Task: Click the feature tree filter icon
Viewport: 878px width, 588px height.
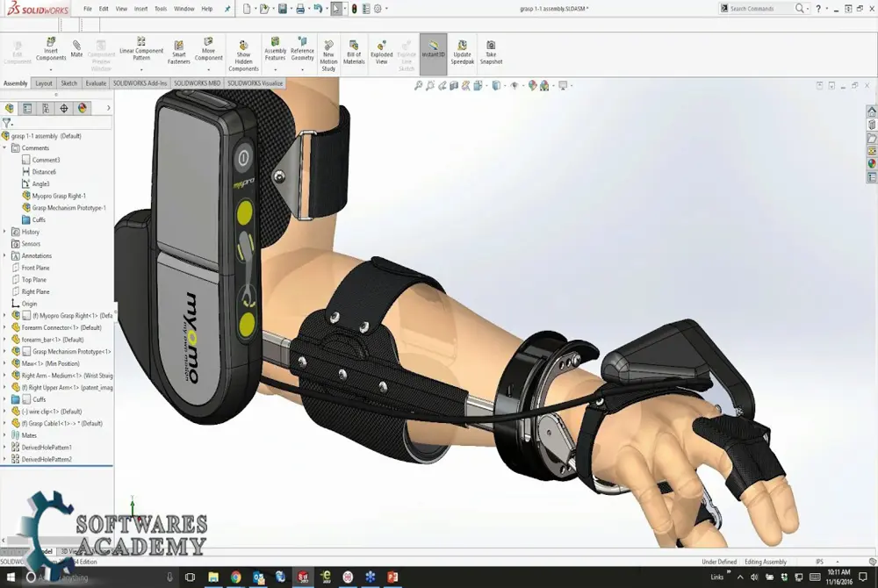Action: coord(7,123)
